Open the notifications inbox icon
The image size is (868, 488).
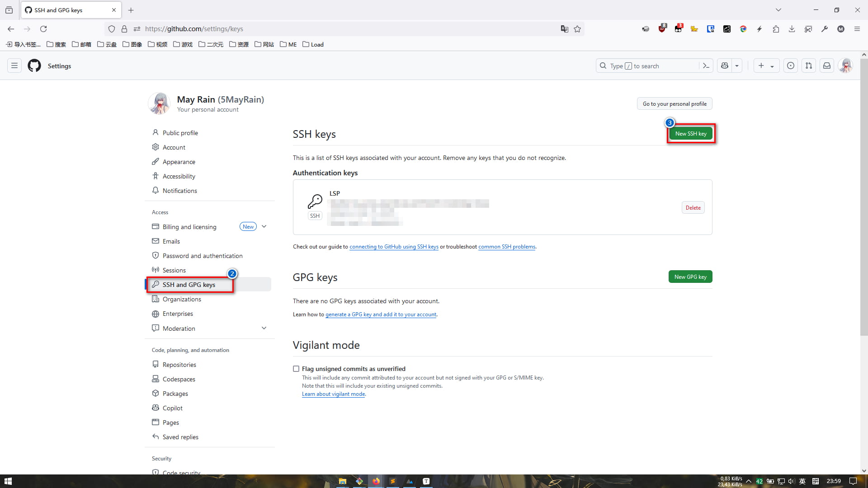pos(826,66)
